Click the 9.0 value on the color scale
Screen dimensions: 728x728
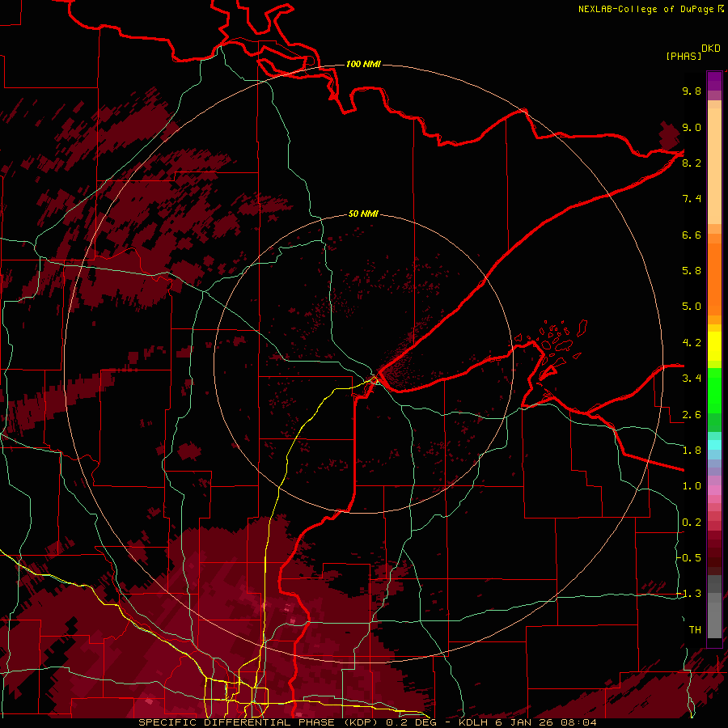[692, 127]
